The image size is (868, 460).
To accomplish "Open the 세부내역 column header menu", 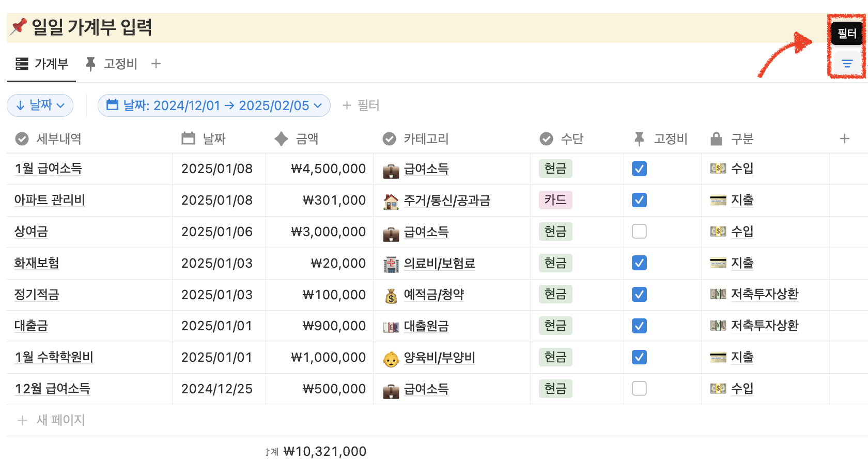I will pos(89,139).
